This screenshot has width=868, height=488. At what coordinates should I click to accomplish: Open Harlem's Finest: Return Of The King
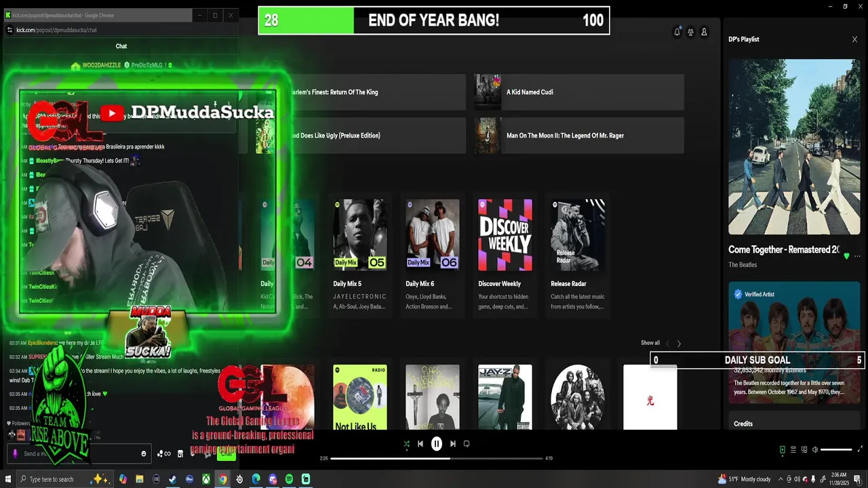[361, 92]
